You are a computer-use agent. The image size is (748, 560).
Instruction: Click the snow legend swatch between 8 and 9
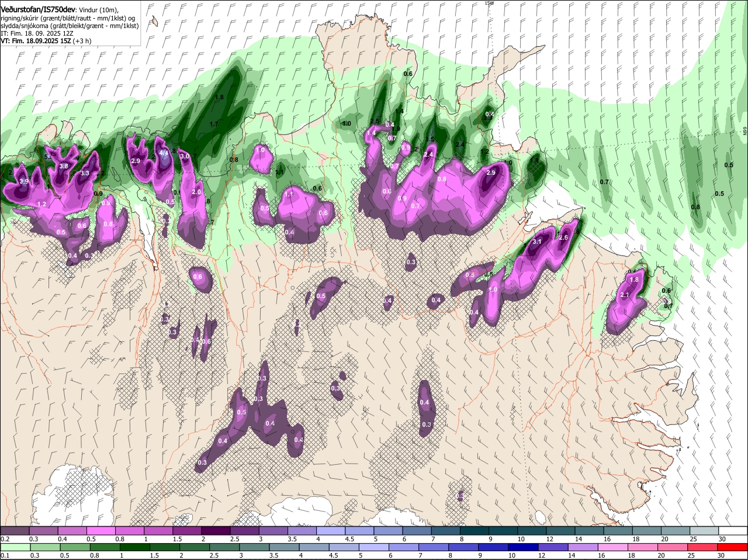(x=475, y=530)
